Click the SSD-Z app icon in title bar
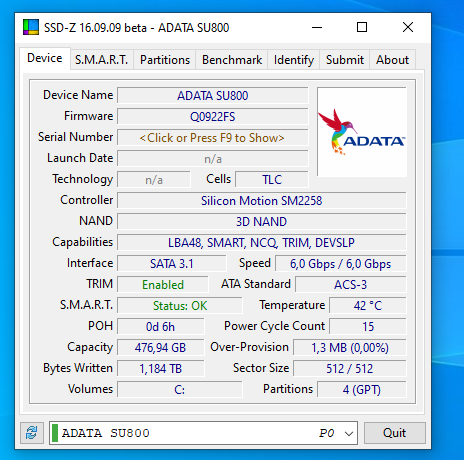 click(x=31, y=27)
